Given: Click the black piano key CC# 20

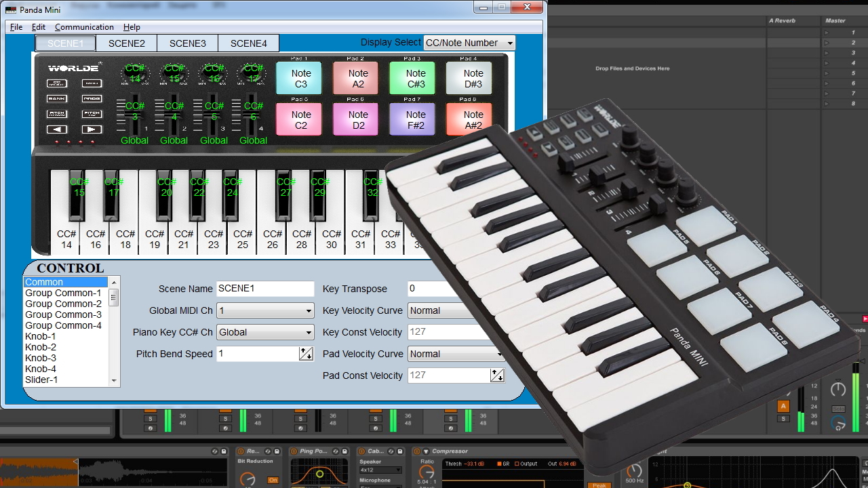Looking at the screenshot, I should tap(165, 195).
